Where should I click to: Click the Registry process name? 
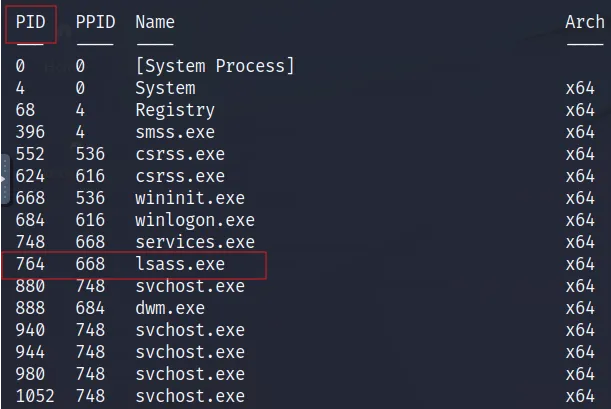(175, 111)
